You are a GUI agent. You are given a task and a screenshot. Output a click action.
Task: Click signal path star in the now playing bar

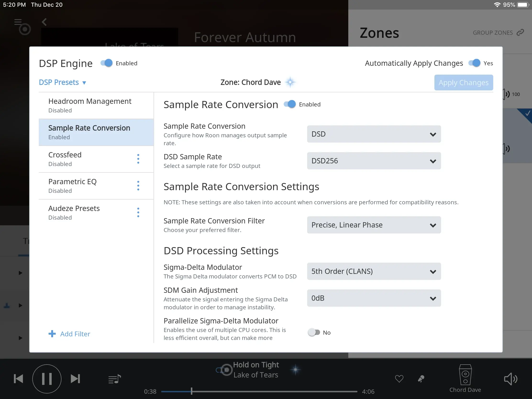coord(296,369)
